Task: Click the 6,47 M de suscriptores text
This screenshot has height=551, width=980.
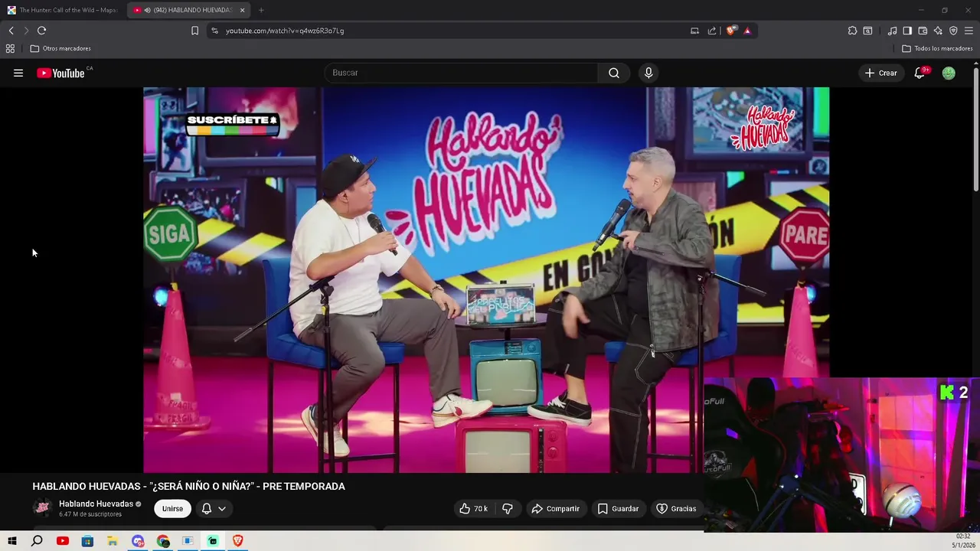Action: [x=90, y=514]
